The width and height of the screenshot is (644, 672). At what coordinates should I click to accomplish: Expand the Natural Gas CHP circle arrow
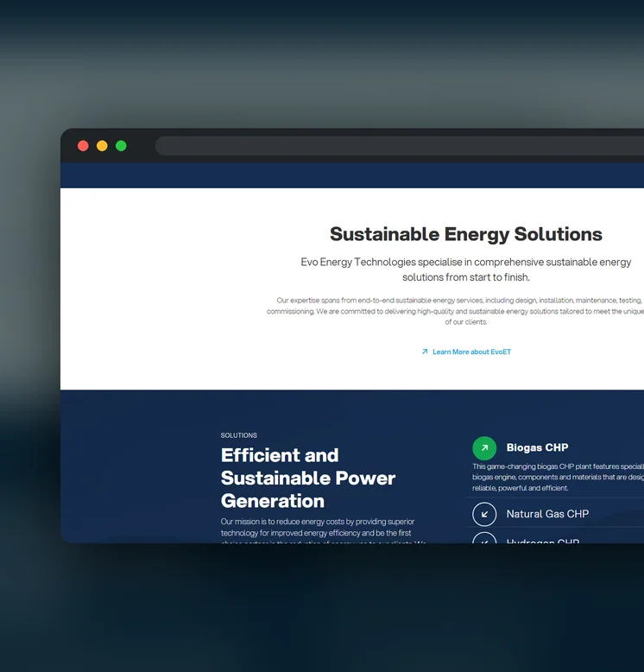pos(484,514)
